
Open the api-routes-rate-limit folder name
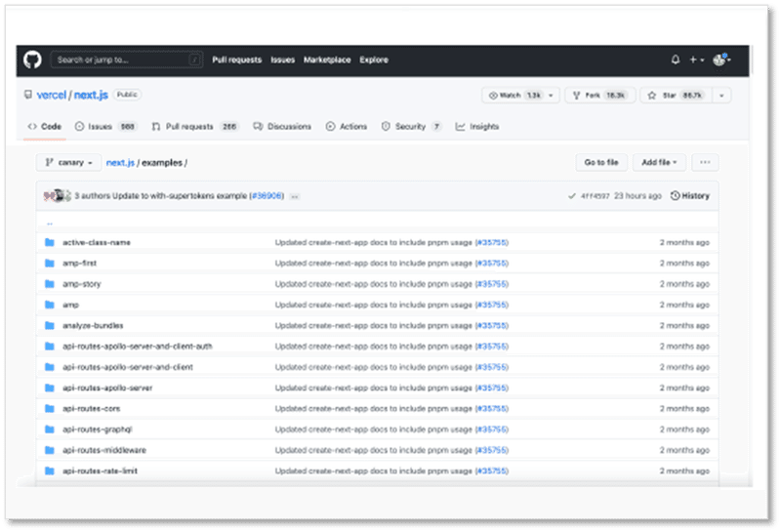coord(100,471)
